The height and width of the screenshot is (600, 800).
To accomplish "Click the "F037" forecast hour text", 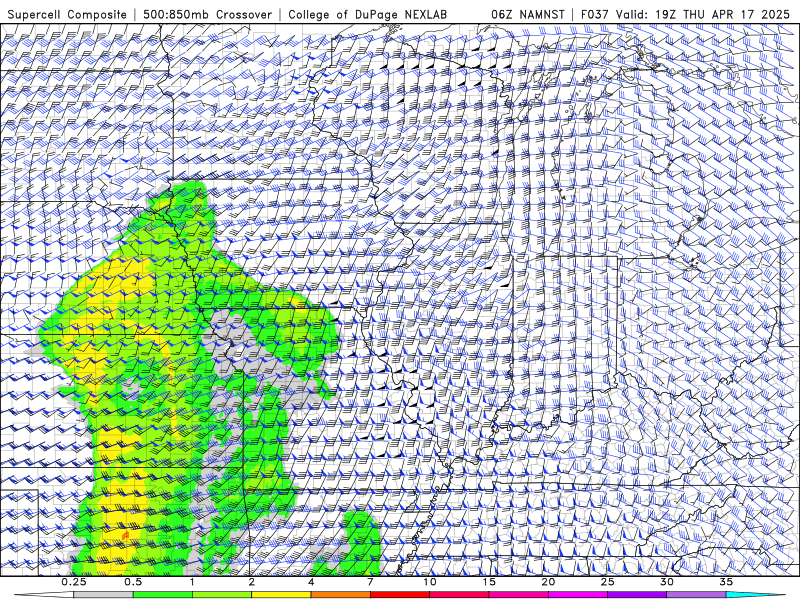I will pos(595,15).
